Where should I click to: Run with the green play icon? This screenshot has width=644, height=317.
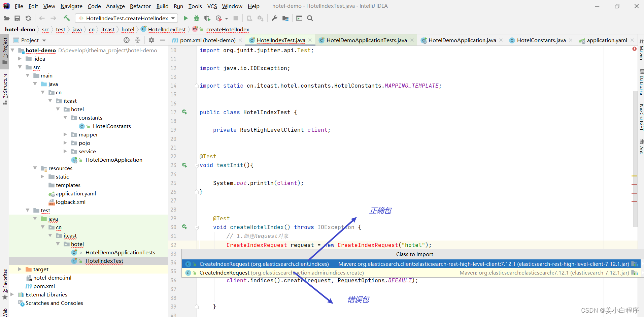pyautogui.click(x=185, y=18)
